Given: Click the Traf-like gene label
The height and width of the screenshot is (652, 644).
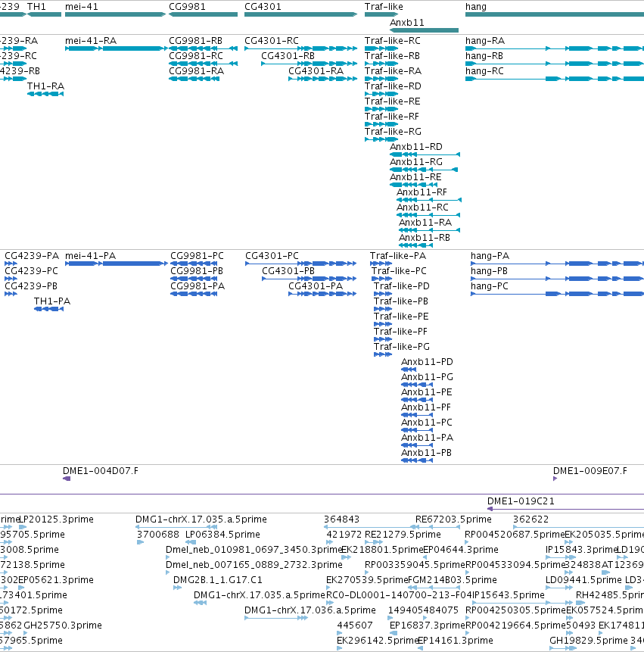Looking at the screenshot, I should 384,7.
